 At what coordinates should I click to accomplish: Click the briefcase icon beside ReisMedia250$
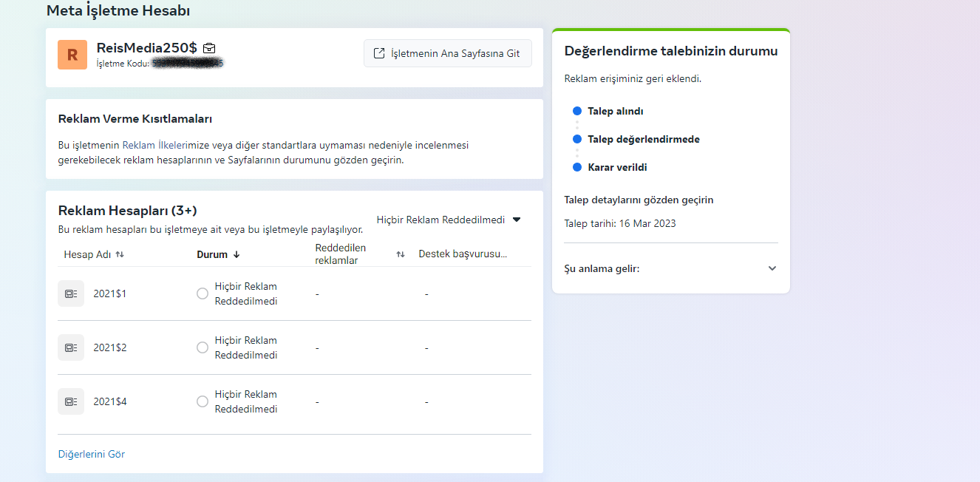click(x=209, y=48)
